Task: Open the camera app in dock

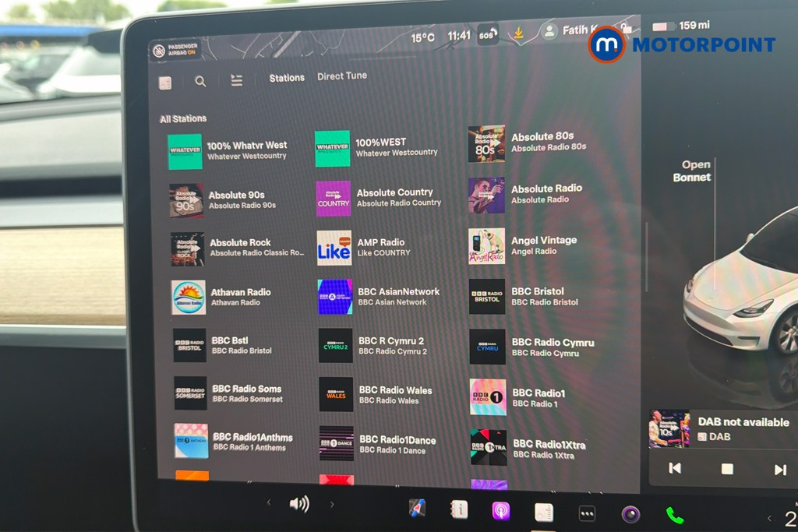Action: coord(630,515)
